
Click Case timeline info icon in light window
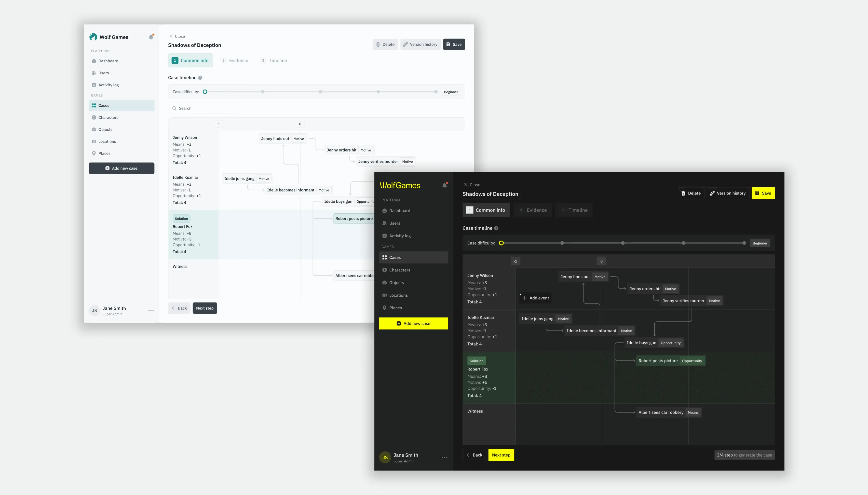tap(200, 78)
